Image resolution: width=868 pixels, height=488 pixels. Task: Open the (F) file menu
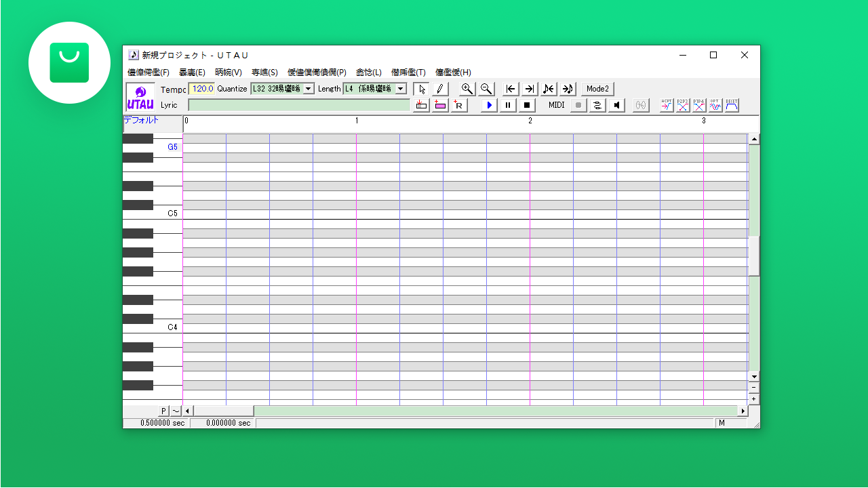tap(149, 73)
